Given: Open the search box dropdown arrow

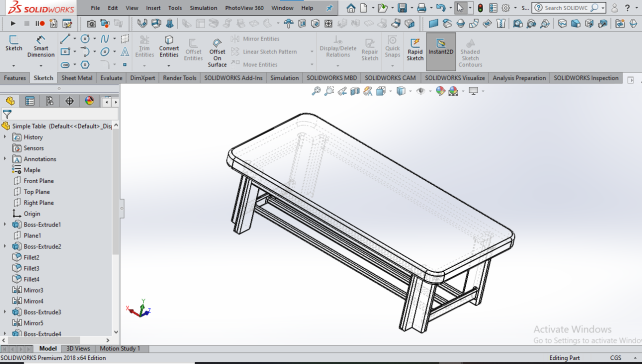Looking at the screenshot, I should click(603, 8).
